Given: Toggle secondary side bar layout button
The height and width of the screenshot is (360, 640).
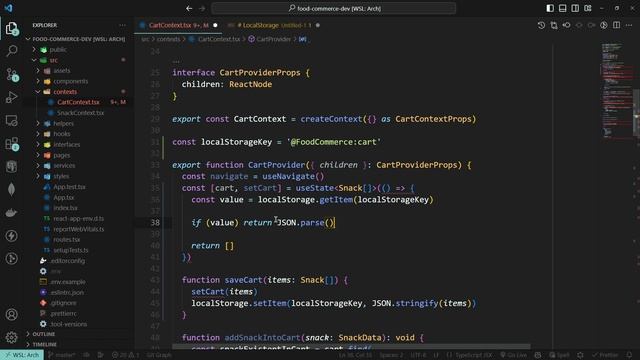Looking at the screenshot, I should (x=575, y=8).
